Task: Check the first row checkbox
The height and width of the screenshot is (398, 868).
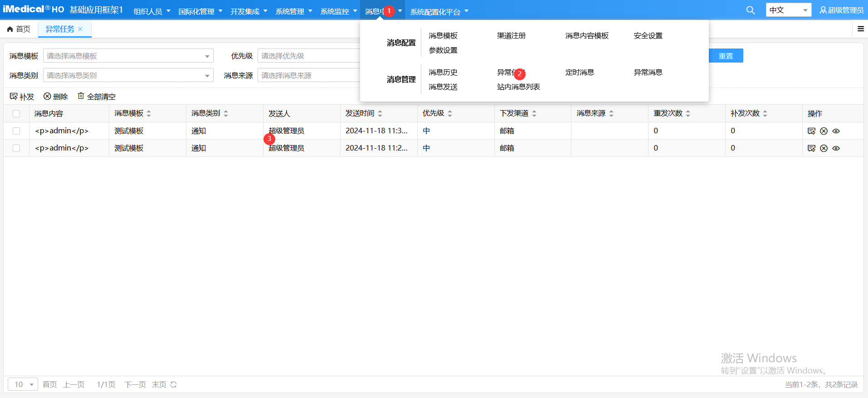Action: coord(16,131)
